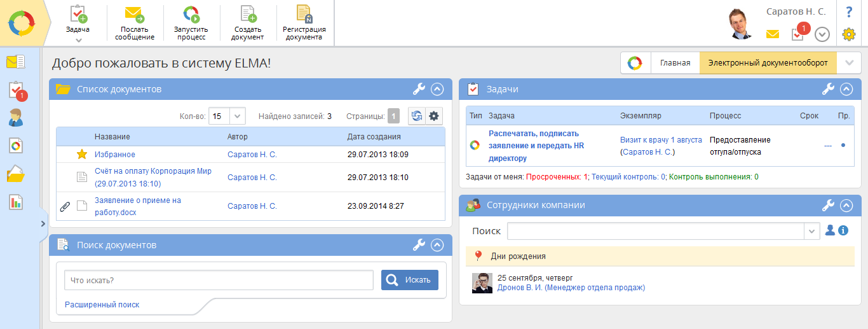
Task: Refresh the document list
Action: [417, 116]
